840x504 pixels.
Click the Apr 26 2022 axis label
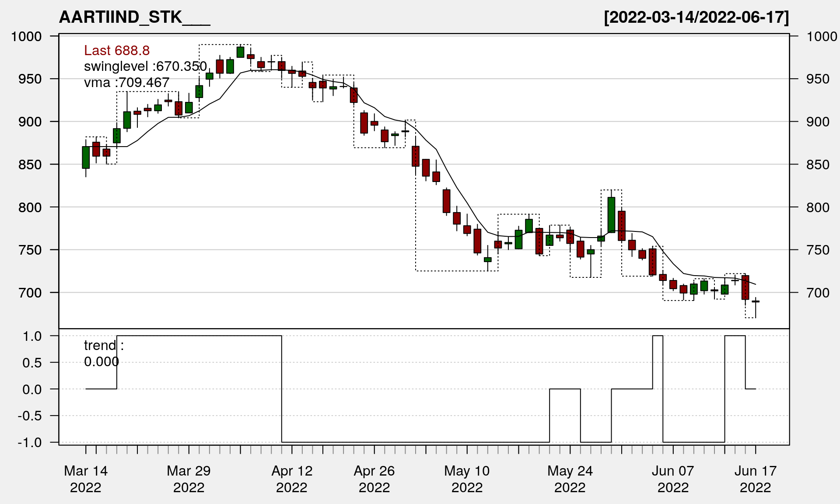(x=374, y=479)
